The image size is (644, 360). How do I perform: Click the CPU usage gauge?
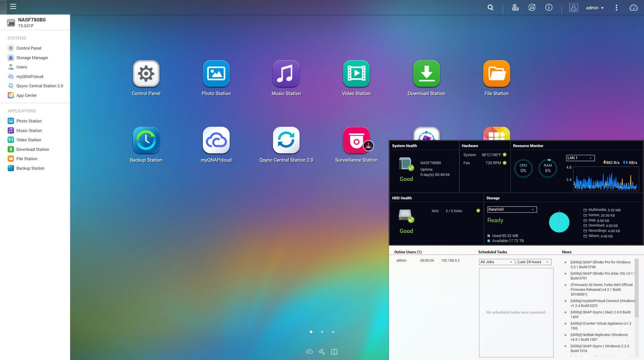pyautogui.click(x=523, y=168)
